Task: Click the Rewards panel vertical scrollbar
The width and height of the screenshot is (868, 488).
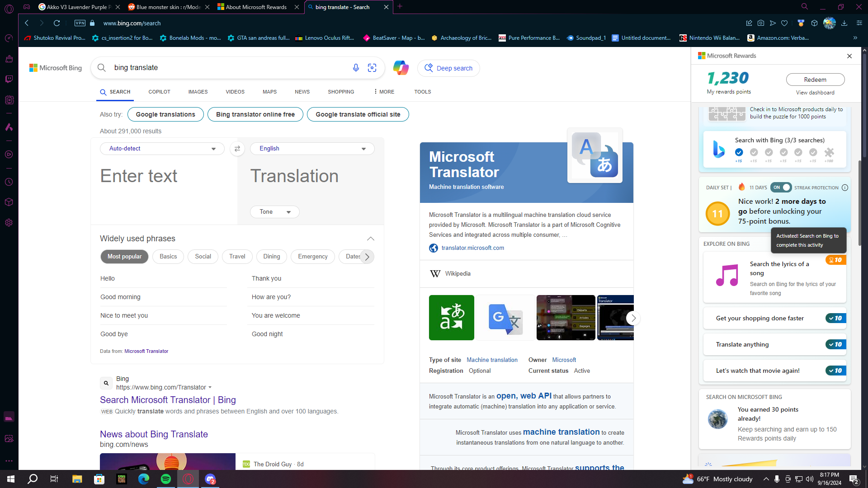Action: coord(860,203)
